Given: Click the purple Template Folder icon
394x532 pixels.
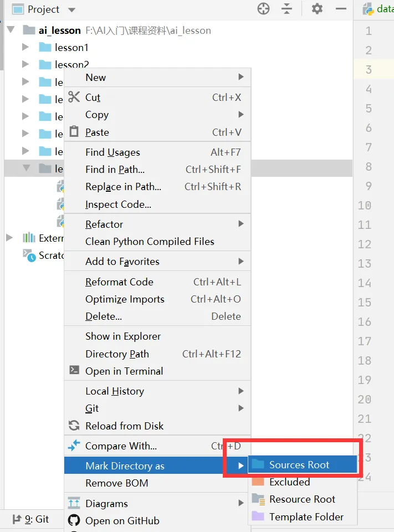Looking at the screenshot, I should click(258, 516).
